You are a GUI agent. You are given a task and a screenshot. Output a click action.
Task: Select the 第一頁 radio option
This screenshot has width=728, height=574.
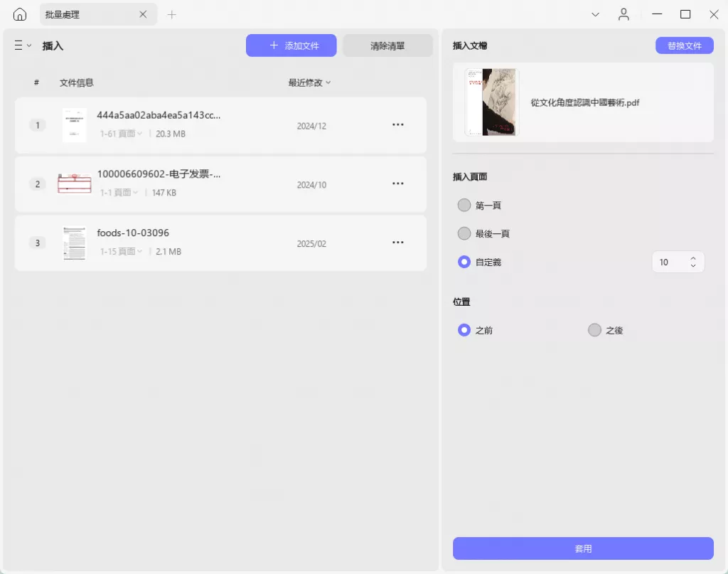[464, 205]
